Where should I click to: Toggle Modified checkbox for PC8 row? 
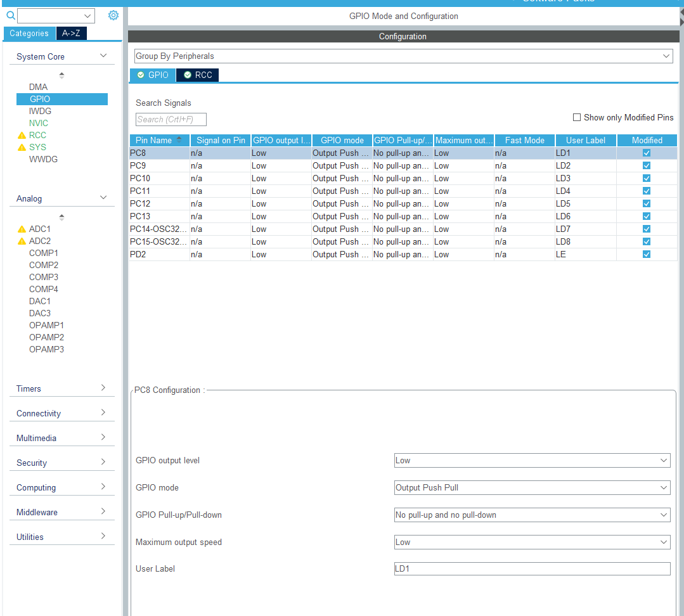coord(647,153)
